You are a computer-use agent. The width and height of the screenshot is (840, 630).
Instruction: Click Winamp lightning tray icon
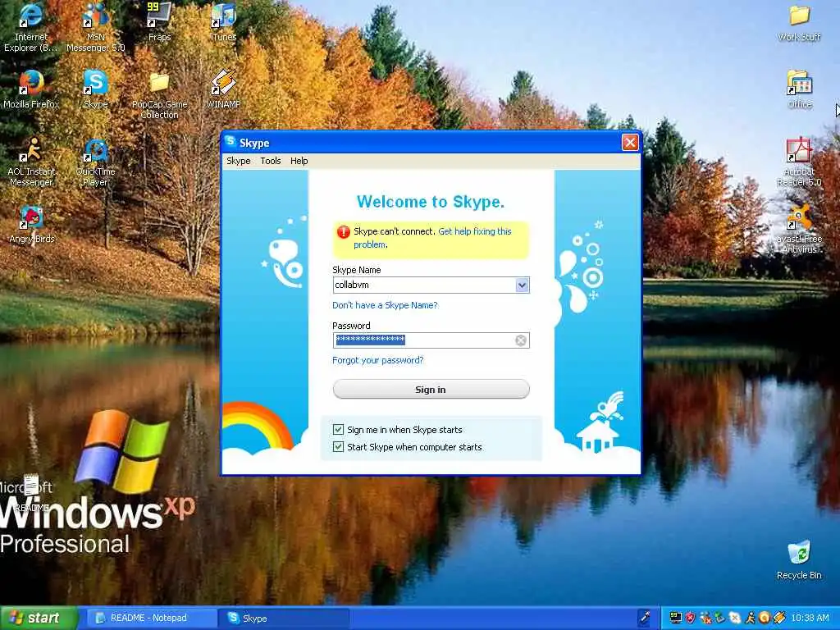tap(779, 618)
